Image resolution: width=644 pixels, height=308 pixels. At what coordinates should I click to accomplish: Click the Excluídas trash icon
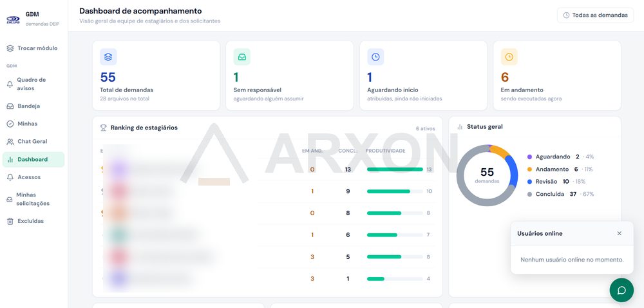tap(10, 222)
